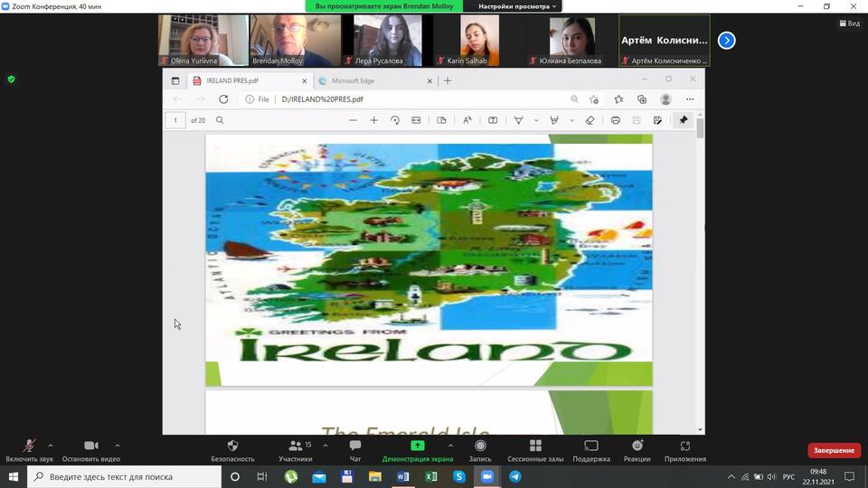Click Save as icon in PDF toolbar
This screenshot has height=488, width=868.
pos(657,120)
